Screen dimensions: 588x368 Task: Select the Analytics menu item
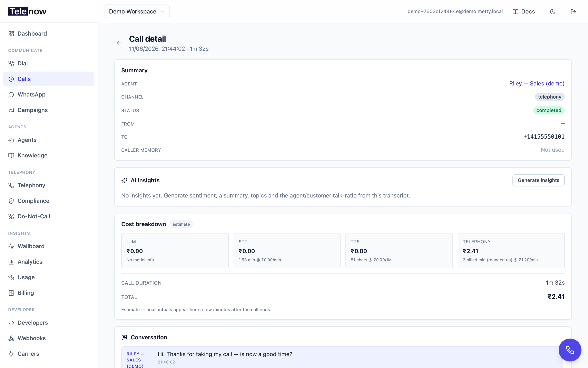point(49,262)
